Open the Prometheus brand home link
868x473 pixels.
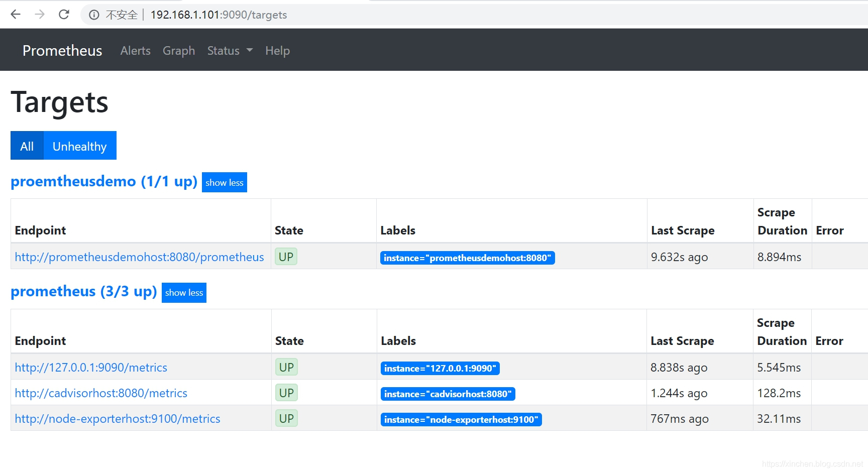click(62, 51)
